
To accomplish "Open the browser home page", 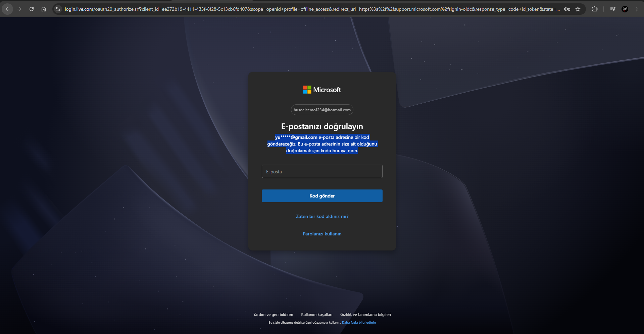I will [44, 9].
